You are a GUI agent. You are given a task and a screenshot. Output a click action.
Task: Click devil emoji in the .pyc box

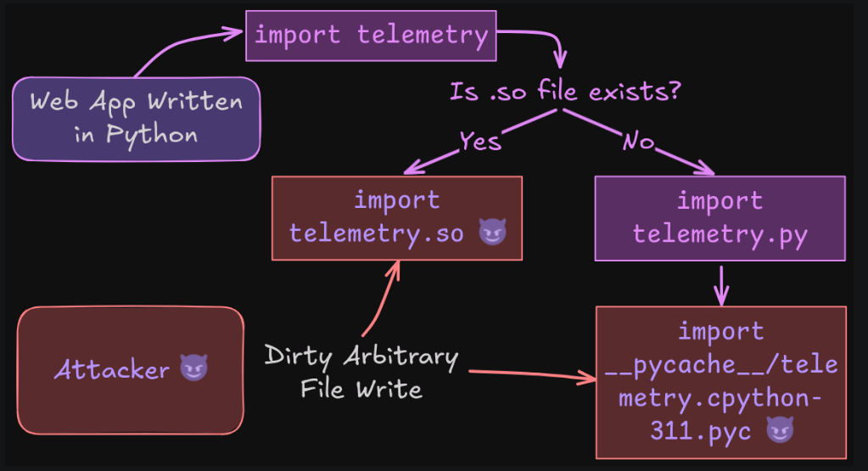[x=780, y=430]
